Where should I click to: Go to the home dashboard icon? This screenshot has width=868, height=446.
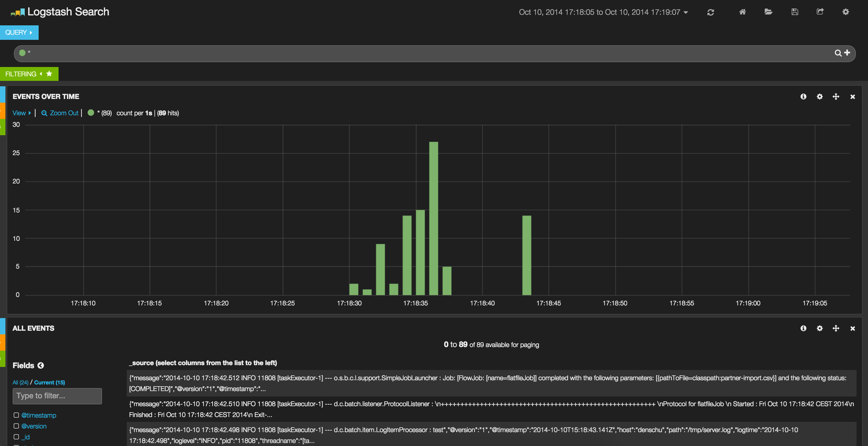point(742,12)
